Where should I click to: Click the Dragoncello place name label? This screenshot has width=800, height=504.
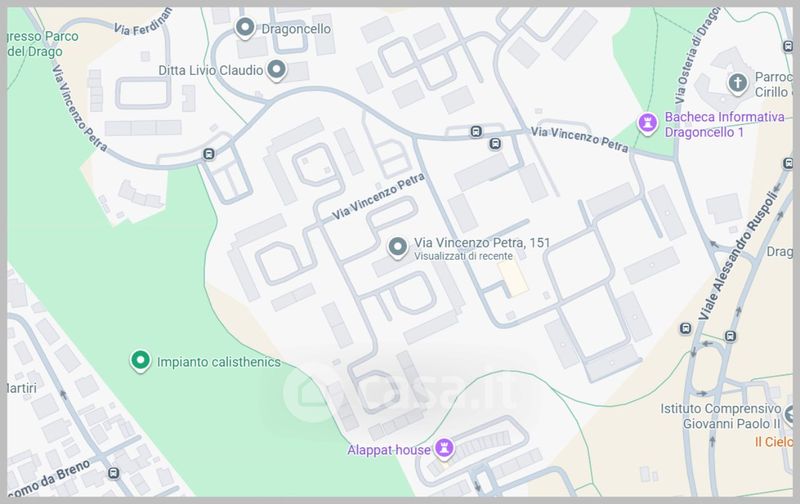tap(296, 29)
